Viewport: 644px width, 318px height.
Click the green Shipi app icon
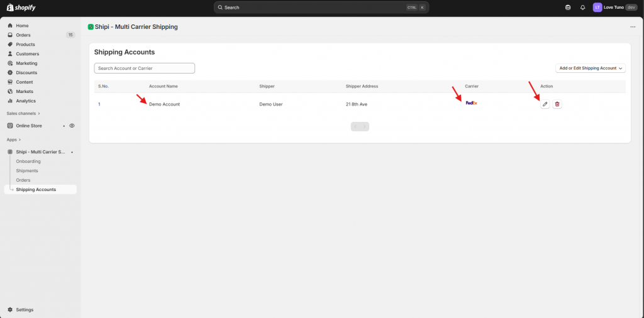pos(91,27)
